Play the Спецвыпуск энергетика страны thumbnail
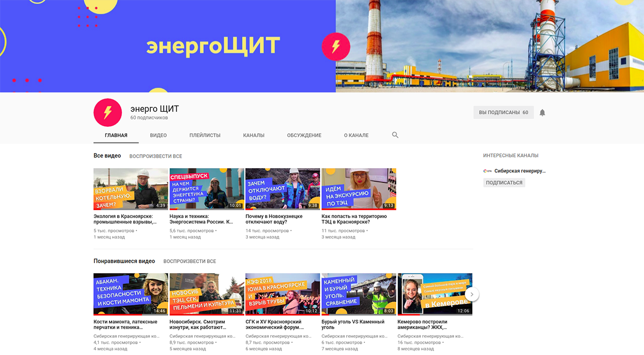 [x=207, y=189]
